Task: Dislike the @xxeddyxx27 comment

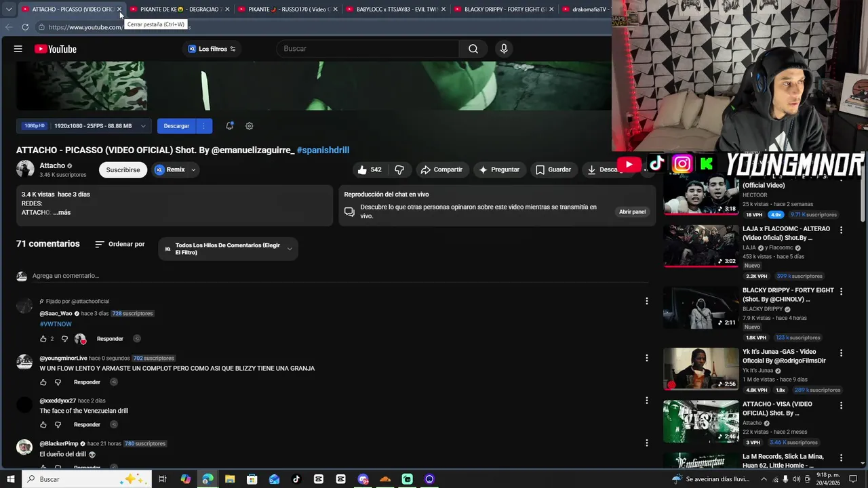Action: click(58, 425)
